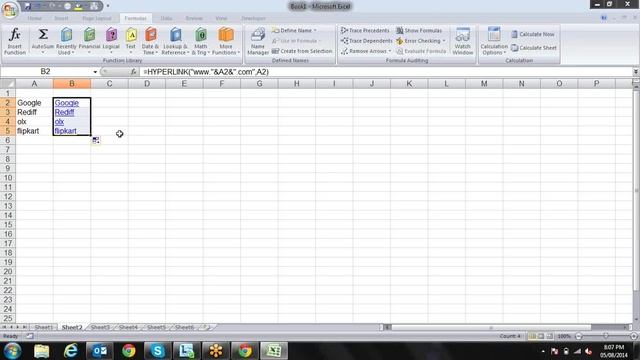The height and width of the screenshot is (360, 640).
Task: Open the Rediff hyperlink in B3
Action: click(64, 112)
